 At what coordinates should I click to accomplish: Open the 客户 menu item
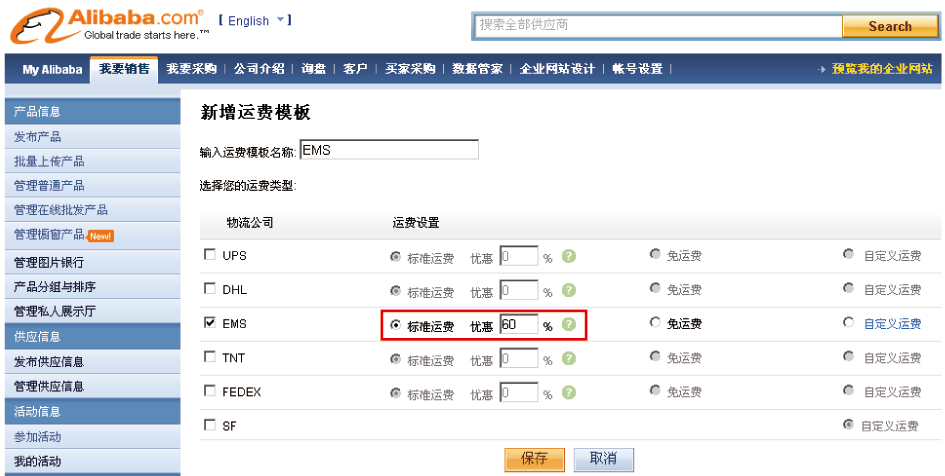(356, 69)
